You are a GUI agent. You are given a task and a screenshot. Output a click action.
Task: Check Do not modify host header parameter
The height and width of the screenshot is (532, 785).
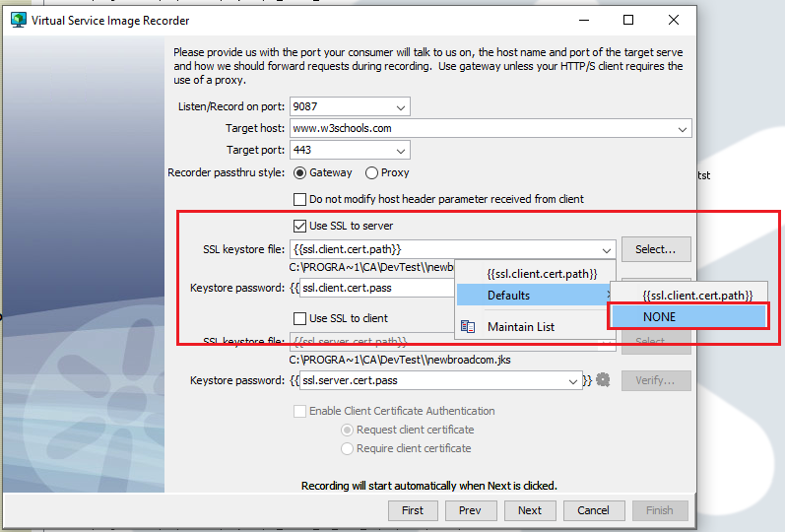click(300, 199)
